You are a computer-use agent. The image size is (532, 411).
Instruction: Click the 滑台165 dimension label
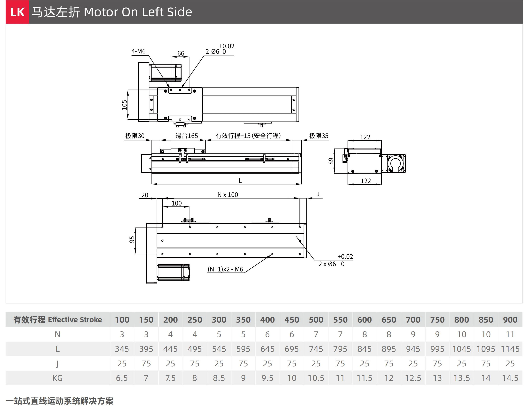click(x=187, y=136)
